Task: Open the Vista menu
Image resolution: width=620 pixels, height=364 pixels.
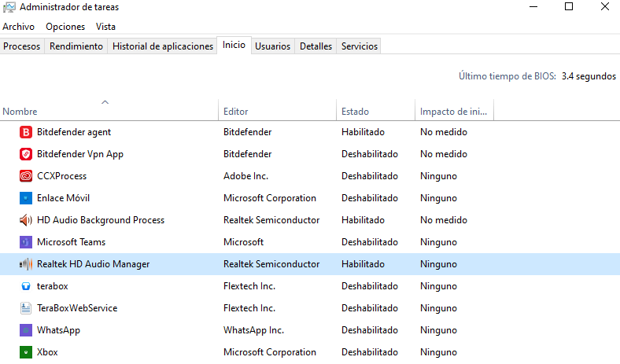Action: point(105,27)
